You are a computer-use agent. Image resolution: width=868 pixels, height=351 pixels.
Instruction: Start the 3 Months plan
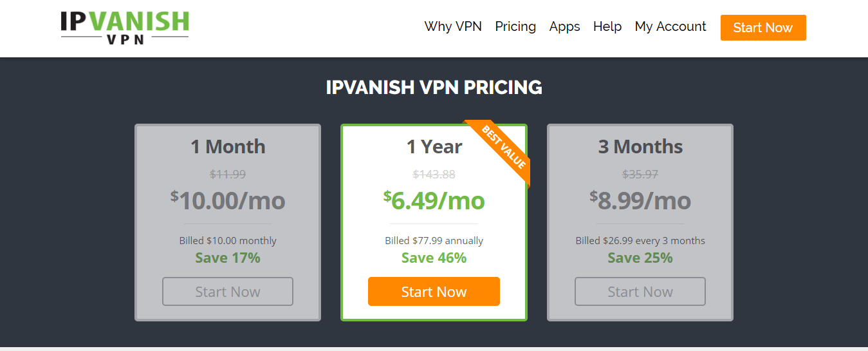tap(640, 292)
